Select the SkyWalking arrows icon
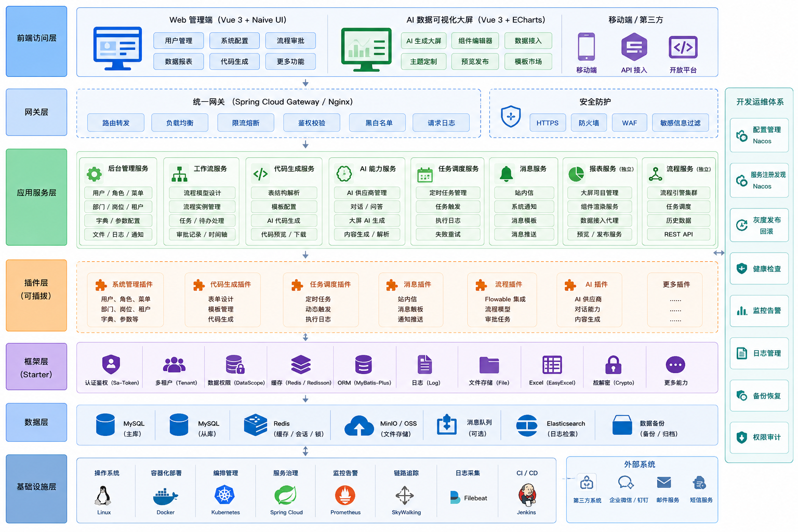798x532 pixels. point(405,496)
